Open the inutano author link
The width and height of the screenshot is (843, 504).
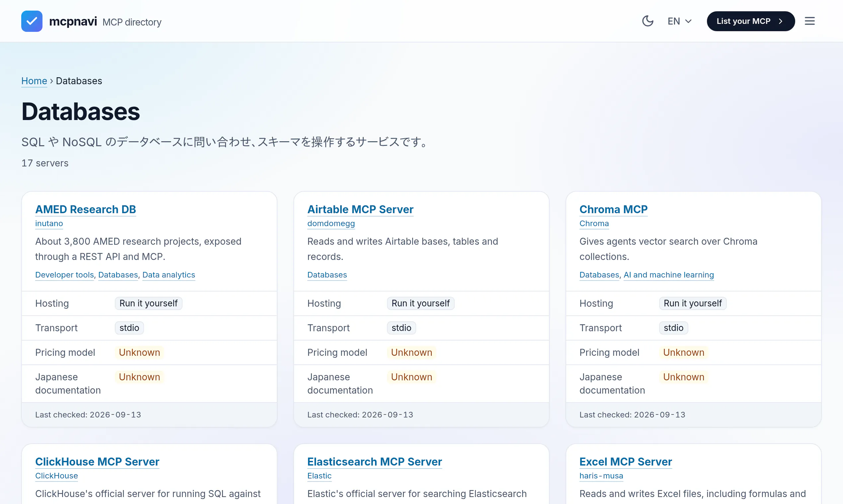(x=49, y=223)
